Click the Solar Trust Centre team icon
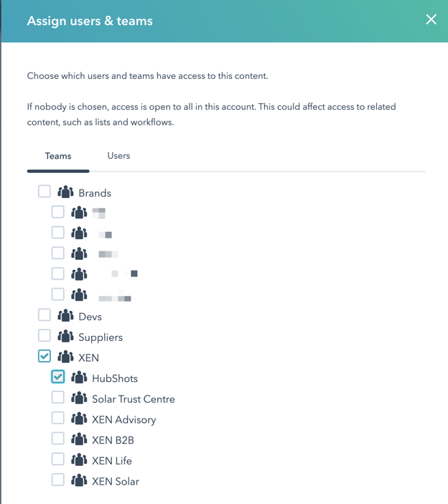This screenshot has width=448, height=504. click(79, 398)
